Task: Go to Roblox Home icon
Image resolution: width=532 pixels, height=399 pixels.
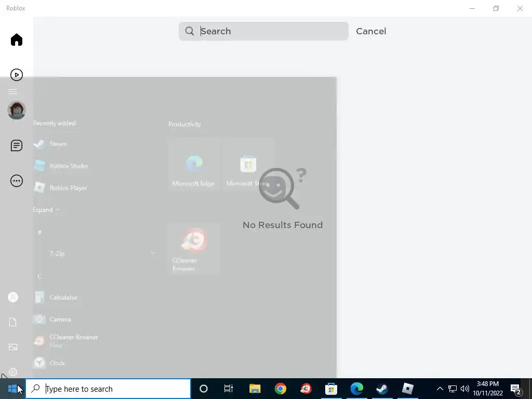Action: 16,39
